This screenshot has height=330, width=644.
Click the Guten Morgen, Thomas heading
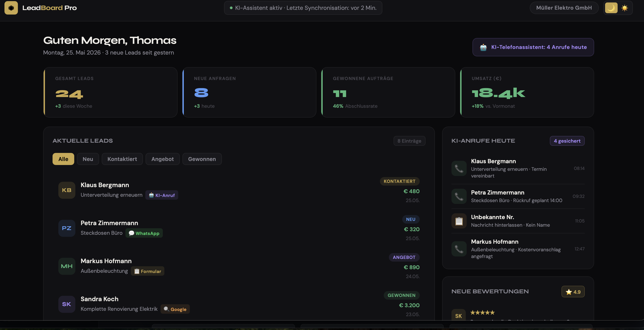point(110,40)
